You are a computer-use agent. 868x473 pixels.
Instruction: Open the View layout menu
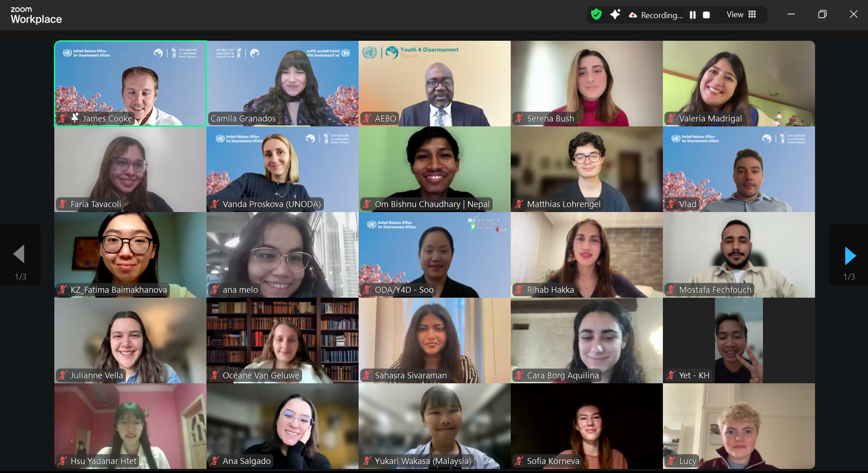(x=741, y=14)
